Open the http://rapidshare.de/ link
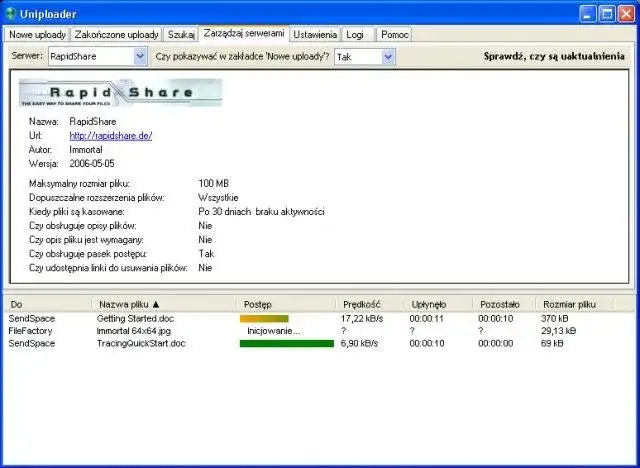Viewport: 640px width, 468px height. (x=111, y=136)
